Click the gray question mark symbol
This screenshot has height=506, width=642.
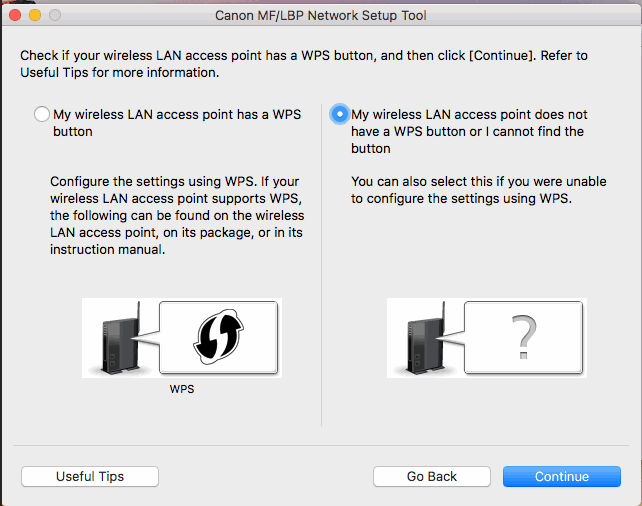521,338
